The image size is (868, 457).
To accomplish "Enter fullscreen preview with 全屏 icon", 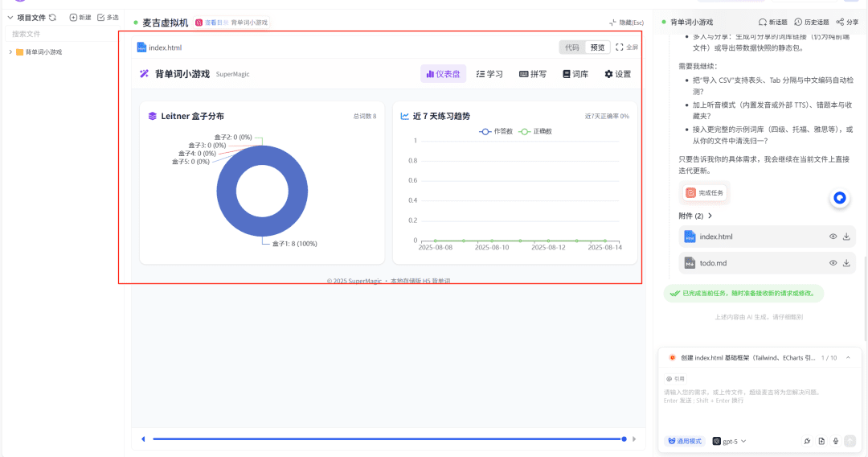I will (620, 47).
